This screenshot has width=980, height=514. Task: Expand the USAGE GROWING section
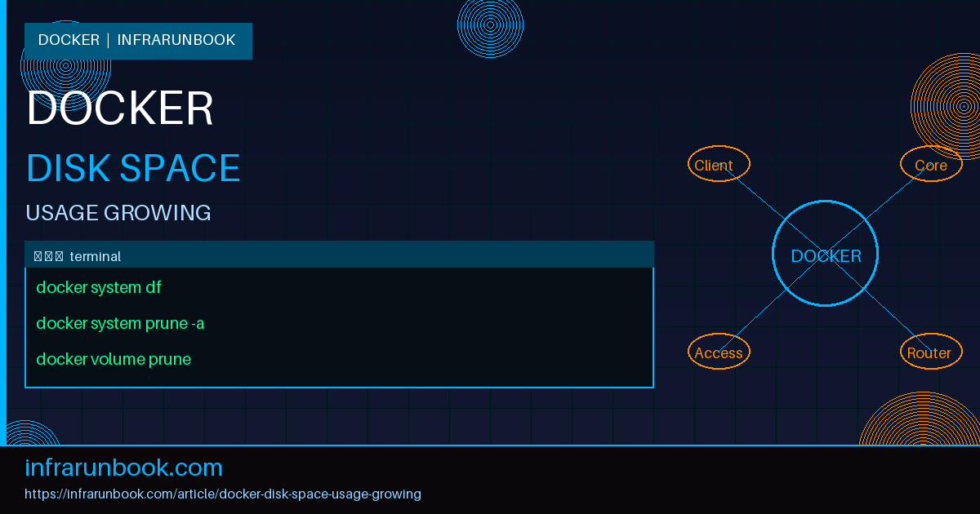[x=118, y=212]
